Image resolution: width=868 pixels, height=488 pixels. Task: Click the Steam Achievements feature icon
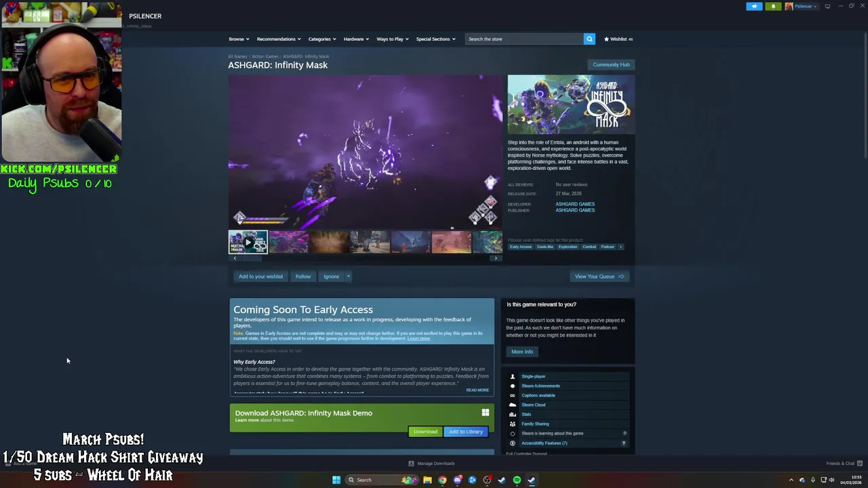coord(513,386)
